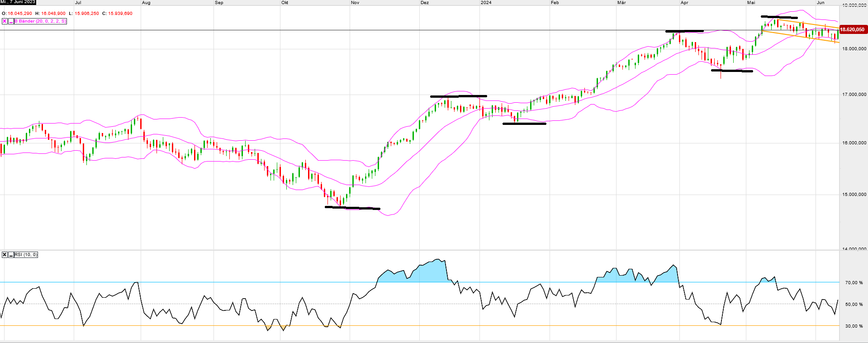Click the Jun label on the time axis
The width and height of the screenshot is (868, 343).
(821, 3)
